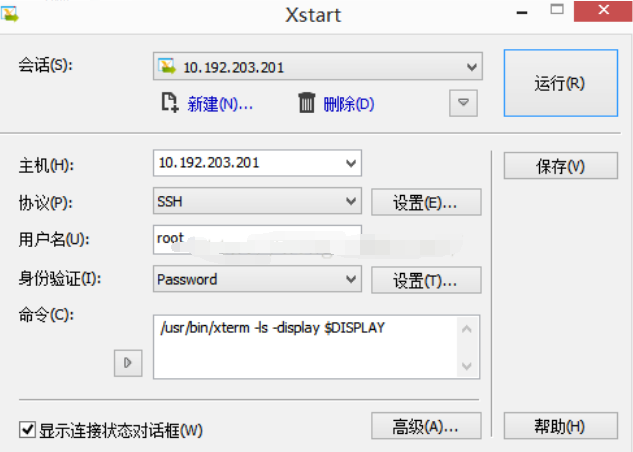Click the 显示连接状态对话框(W) label text

tap(121, 430)
